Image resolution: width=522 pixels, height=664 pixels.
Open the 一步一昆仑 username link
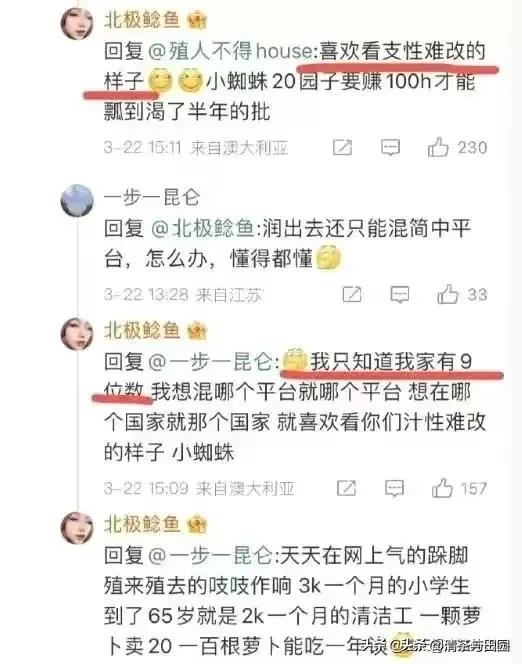[x=152, y=197]
